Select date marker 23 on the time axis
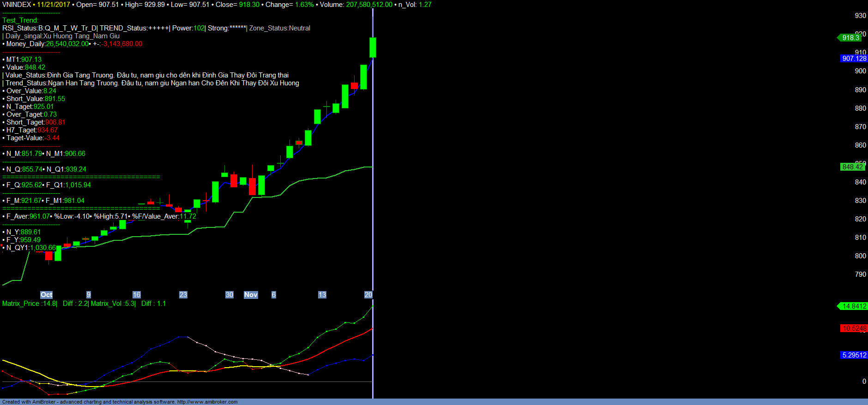Image resolution: width=868 pixels, height=405 pixels. coord(183,295)
